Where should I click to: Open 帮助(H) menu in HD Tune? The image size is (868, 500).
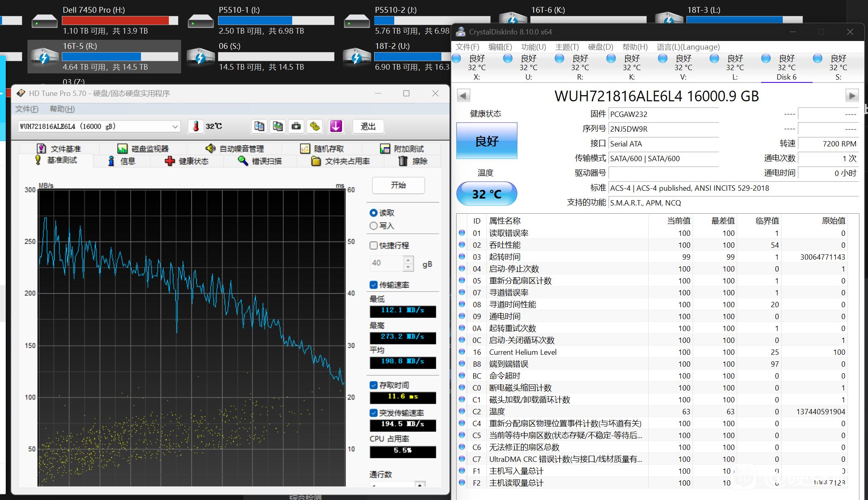pos(62,109)
